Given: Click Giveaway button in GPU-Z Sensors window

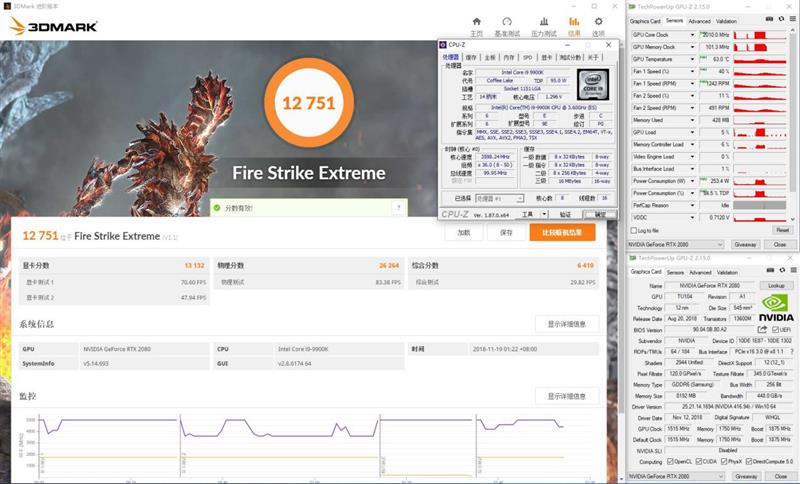Looking at the screenshot, I should [745, 244].
